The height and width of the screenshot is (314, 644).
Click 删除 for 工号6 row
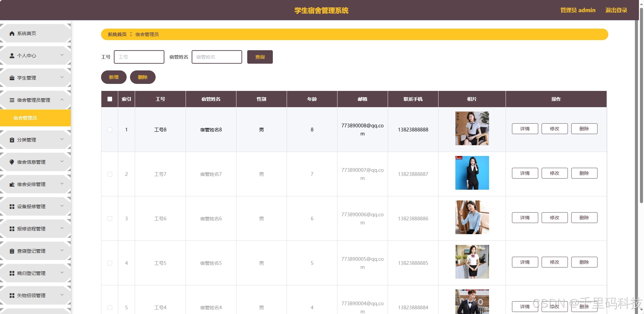click(584, 218)
